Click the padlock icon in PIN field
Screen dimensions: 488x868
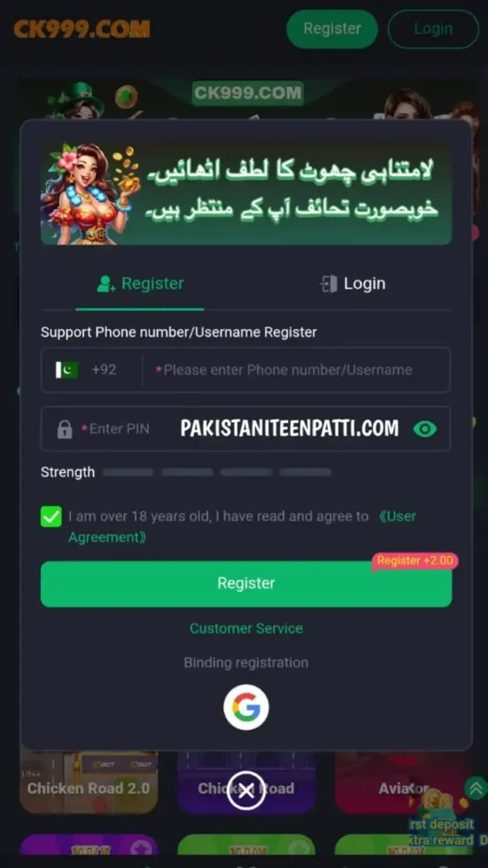(64, 429)
